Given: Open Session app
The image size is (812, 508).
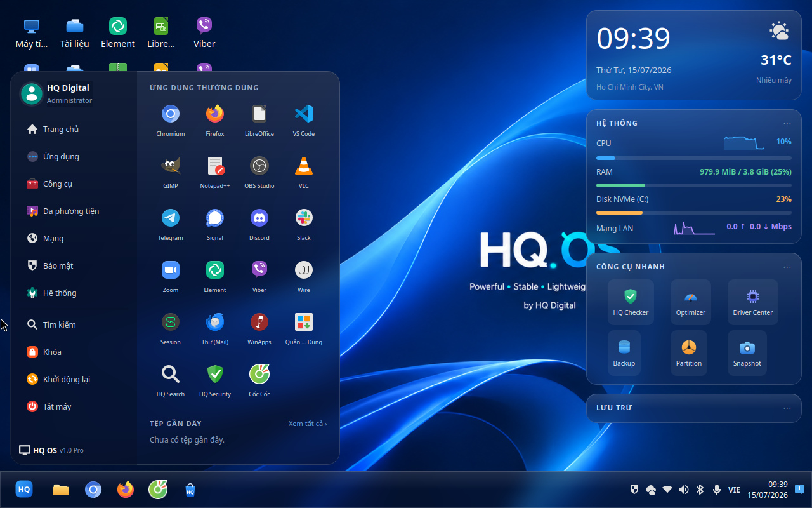Looking at the screenshot, I should click(x=171, y=329).
